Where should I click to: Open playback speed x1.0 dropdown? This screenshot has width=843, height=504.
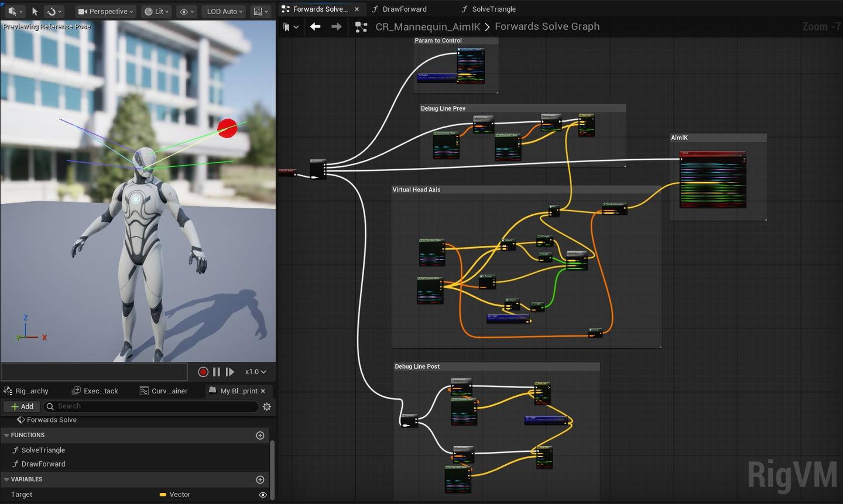pyautogui.click(x=255, y=372)
